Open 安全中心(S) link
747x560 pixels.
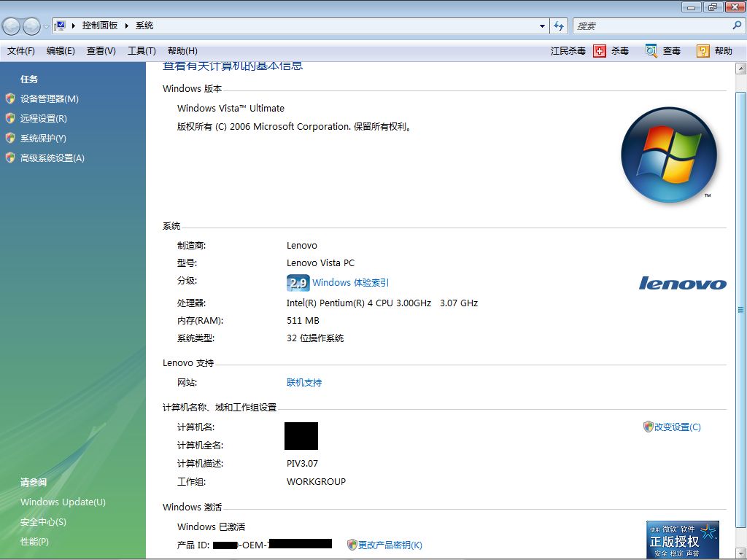click(x=43, y=522)
